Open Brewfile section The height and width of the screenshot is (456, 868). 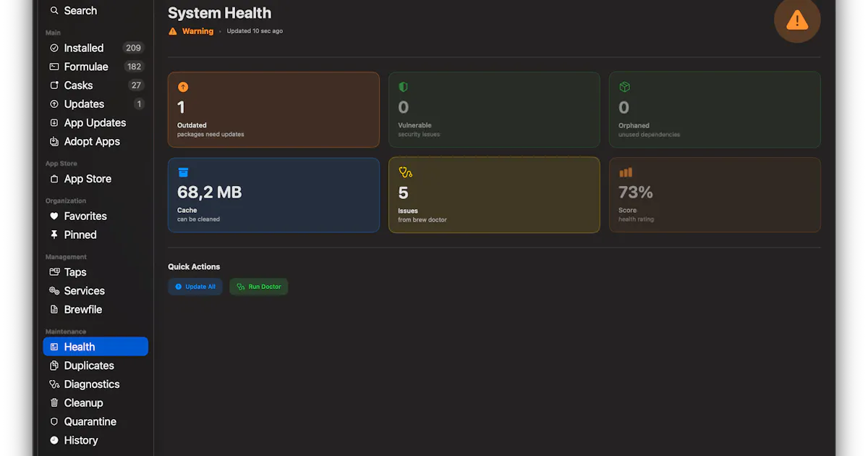[x=95, y=310]
